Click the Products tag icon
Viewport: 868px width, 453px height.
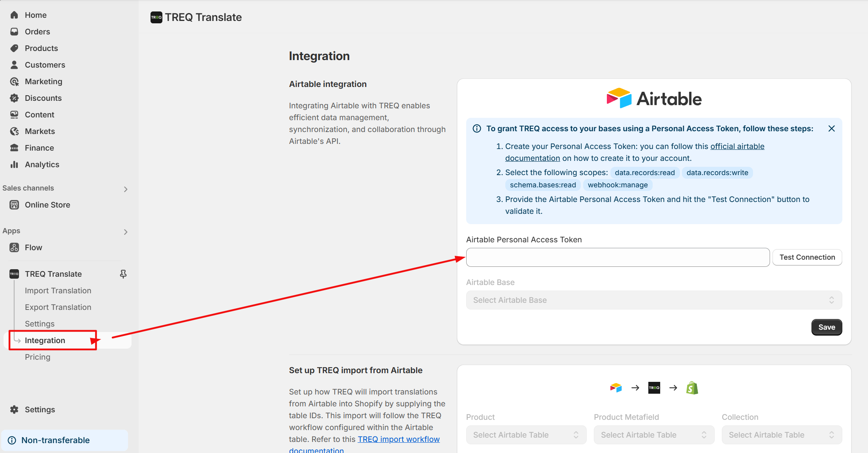point(14,48)
